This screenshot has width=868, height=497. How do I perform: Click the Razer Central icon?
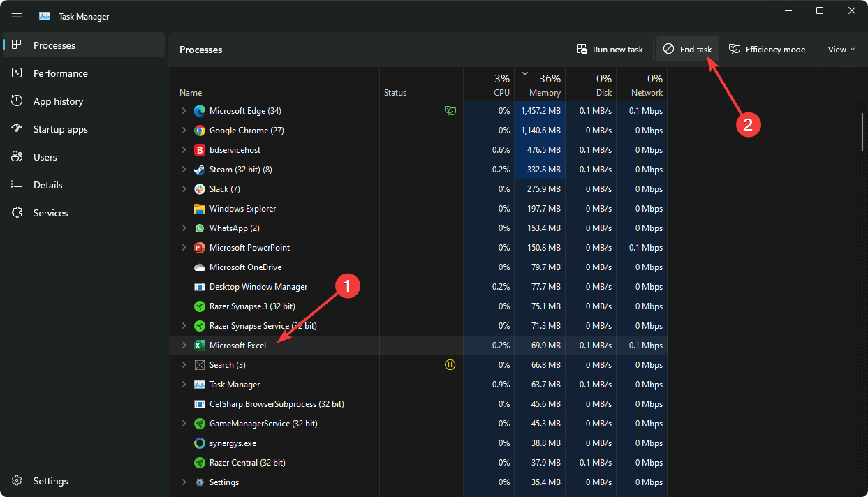pos(199,463)
